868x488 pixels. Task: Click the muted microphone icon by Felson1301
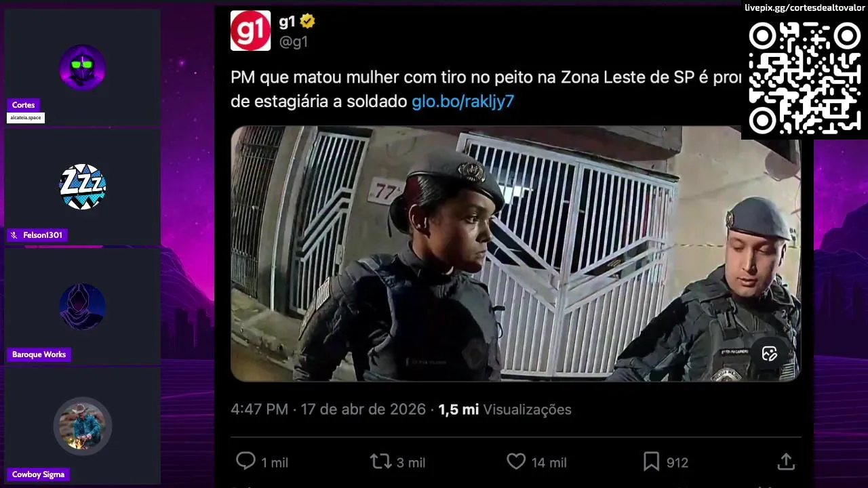[14, 235]
